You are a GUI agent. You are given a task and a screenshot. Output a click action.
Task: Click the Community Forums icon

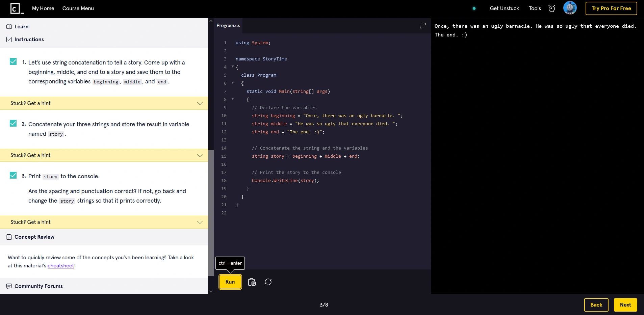point(8,286)
